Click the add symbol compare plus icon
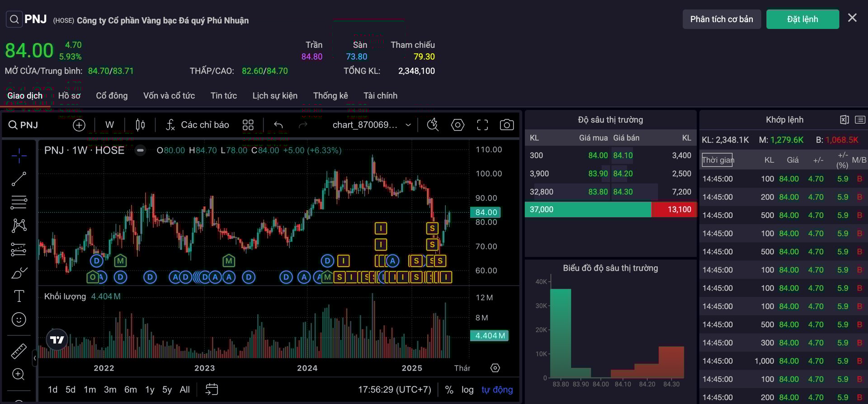The height and width of the screenshot is (404, 868). coord(79,125)
